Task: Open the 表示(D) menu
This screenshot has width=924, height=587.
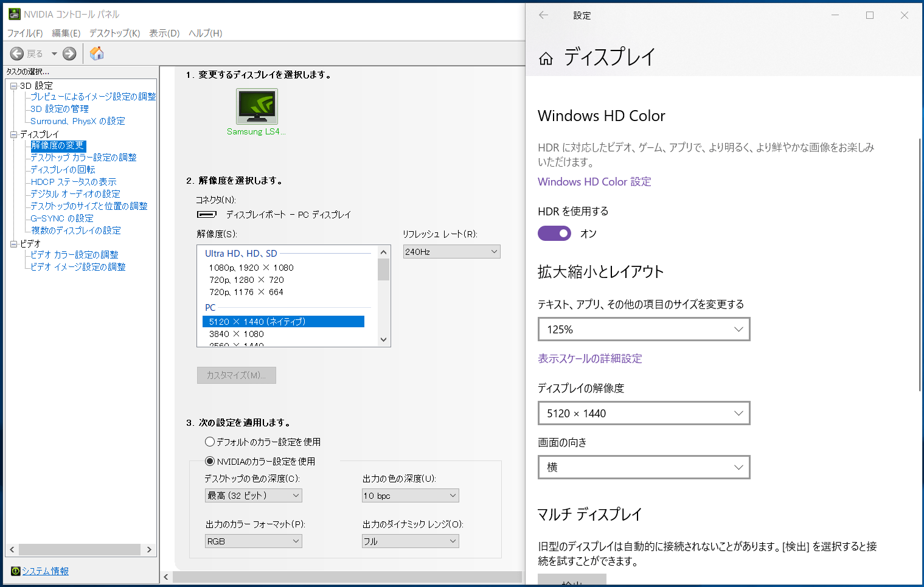Action: pos(164,33)
